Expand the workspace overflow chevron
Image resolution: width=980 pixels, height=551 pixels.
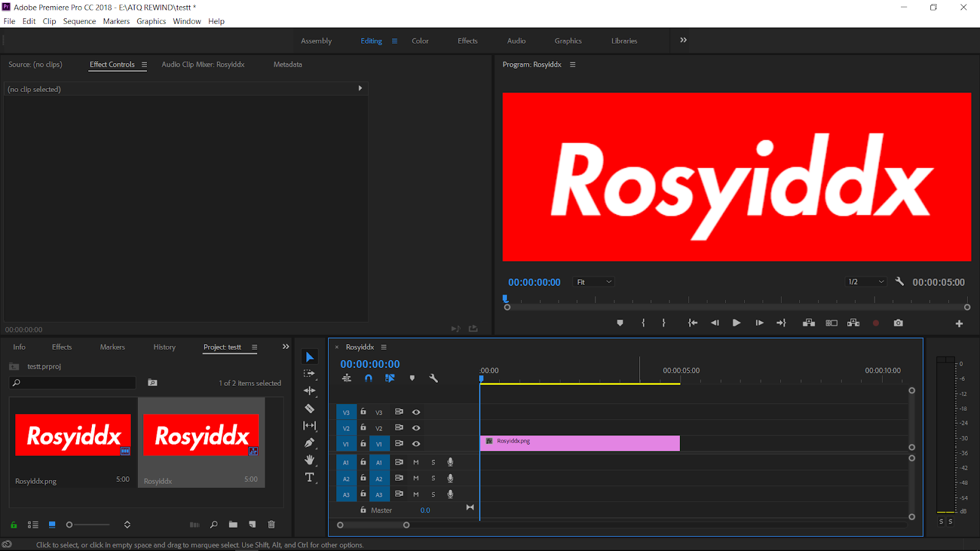tap(684, 40)
